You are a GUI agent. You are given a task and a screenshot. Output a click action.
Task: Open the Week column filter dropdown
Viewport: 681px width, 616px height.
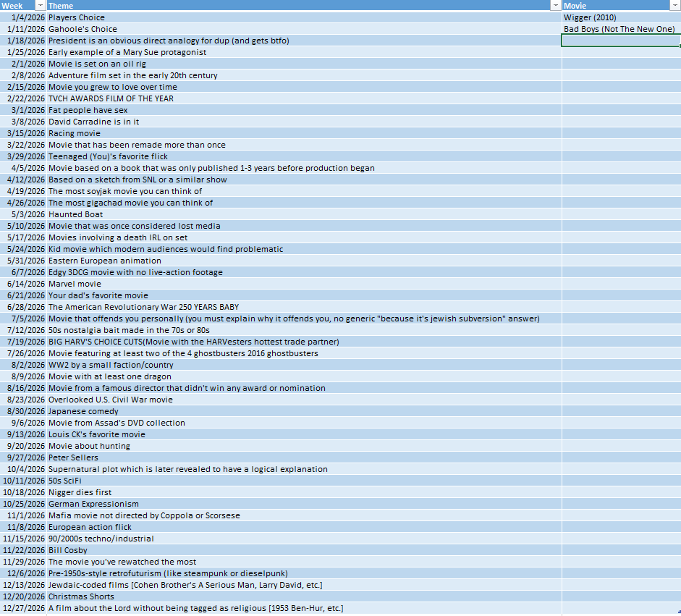coord(41,6)
